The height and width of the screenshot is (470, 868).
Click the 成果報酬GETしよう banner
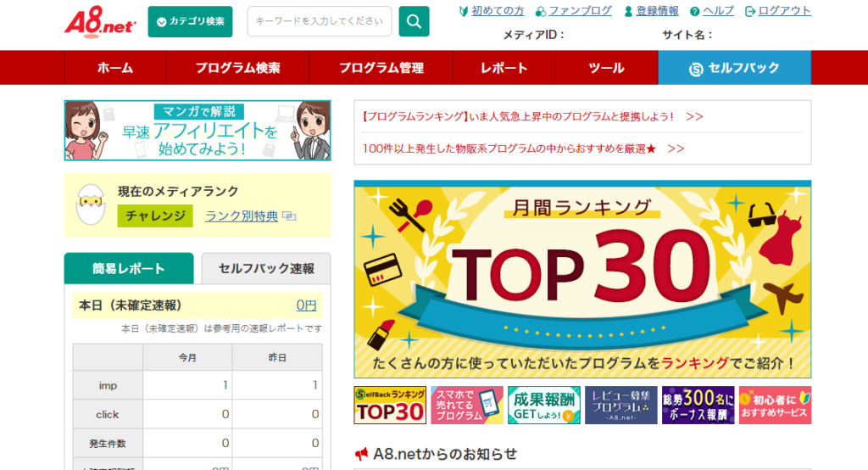(x=543, y=405)
